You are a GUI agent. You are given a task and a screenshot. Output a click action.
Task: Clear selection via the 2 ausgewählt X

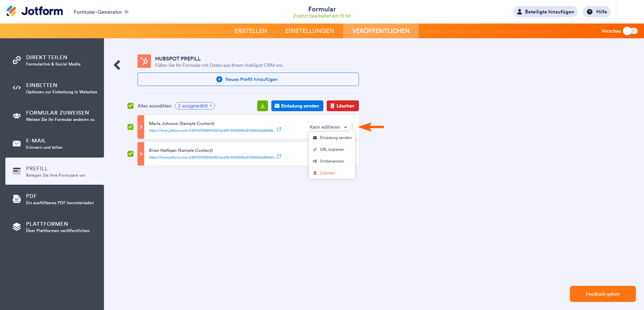211,106
